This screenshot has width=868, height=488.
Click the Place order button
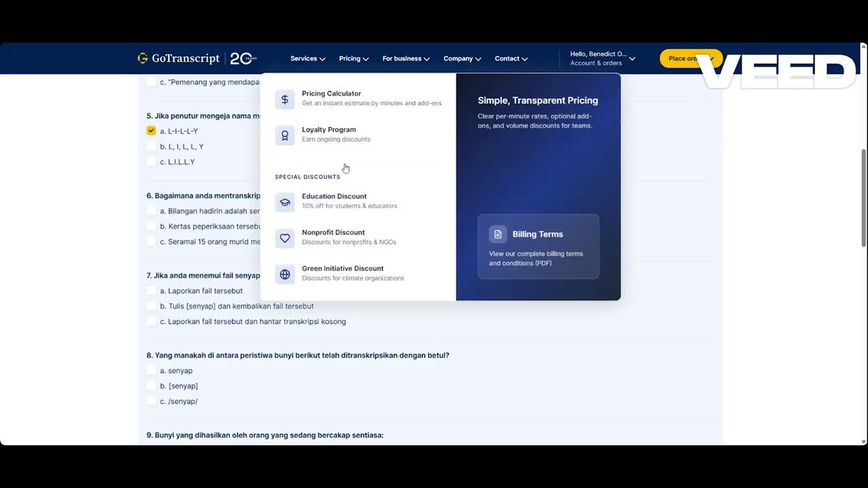690,58
